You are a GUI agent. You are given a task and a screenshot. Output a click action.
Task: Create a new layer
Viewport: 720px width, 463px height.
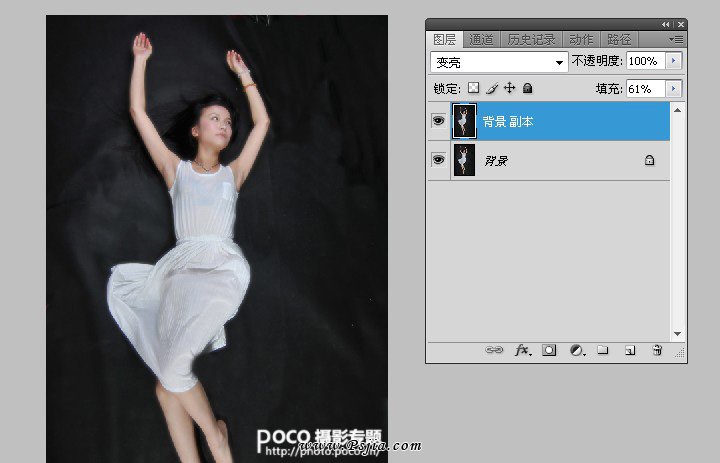point(630,351)
